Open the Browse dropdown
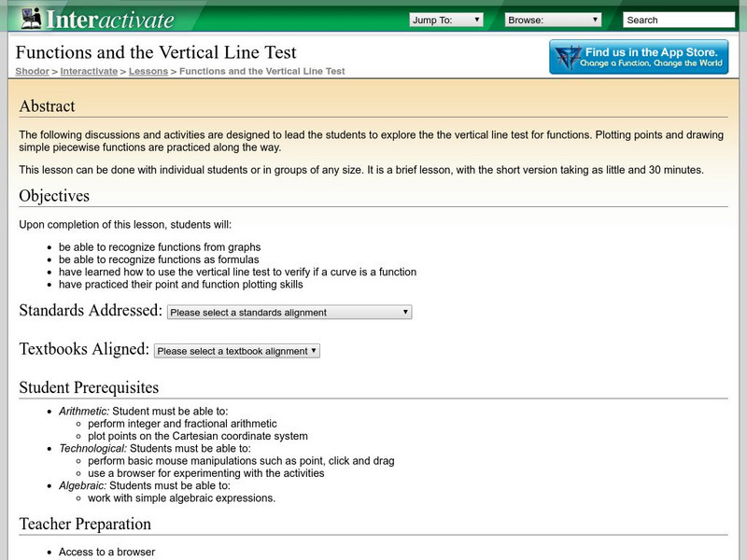 pos(553,20)
